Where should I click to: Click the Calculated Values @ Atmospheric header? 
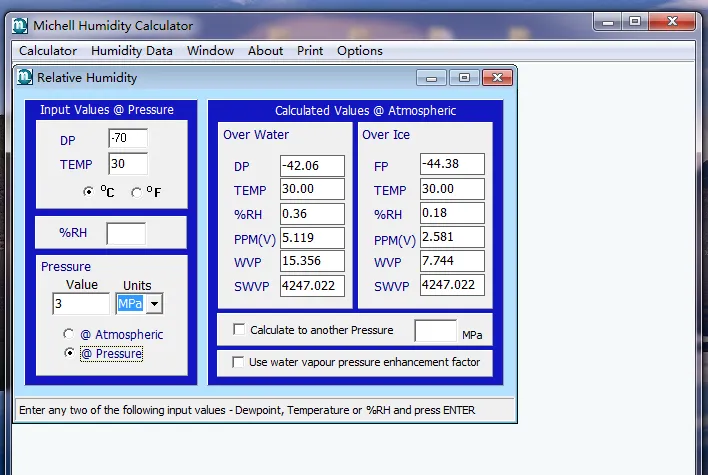366,111
